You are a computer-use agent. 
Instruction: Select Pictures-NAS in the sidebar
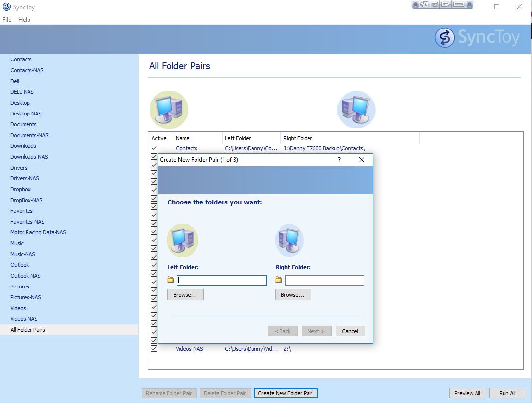[x=26, y=297]
